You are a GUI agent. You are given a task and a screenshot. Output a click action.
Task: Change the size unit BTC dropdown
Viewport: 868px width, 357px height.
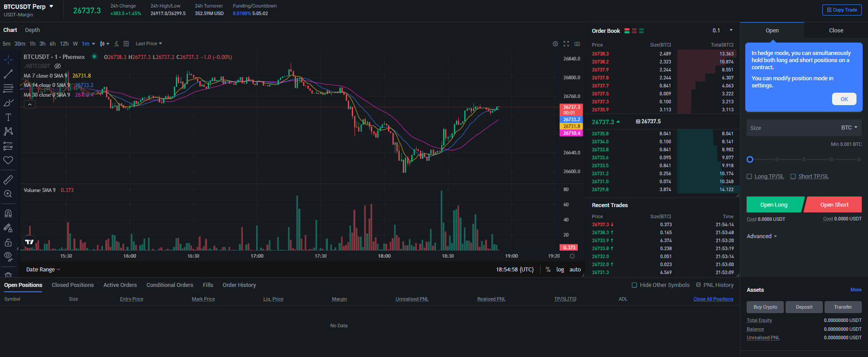pos(849,128)
